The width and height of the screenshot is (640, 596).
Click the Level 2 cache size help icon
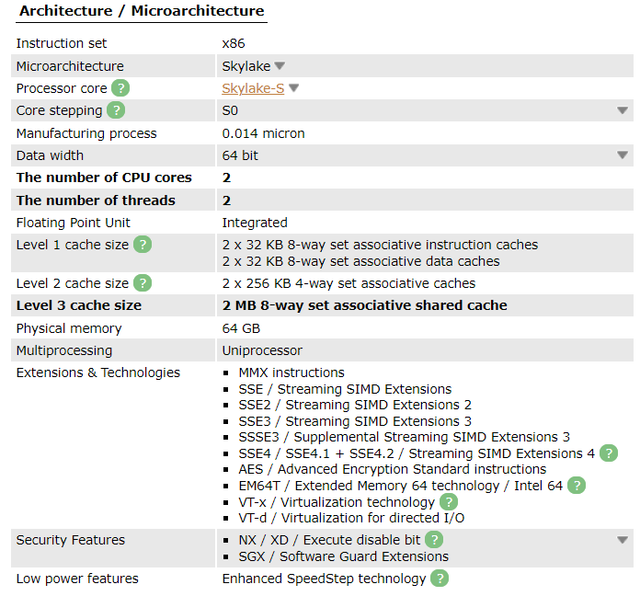(143, 283)
